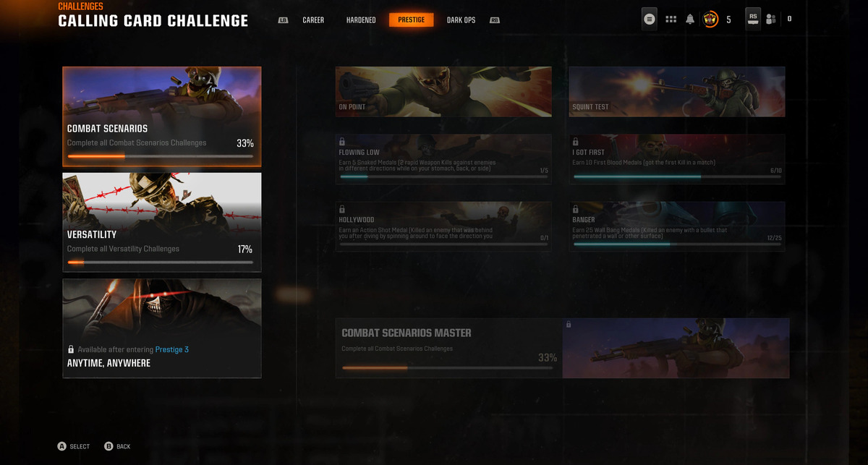Viewport: 868px width, 465px height.
Task: Go to the Dark Ops tab
Action: tap(461, 20)
